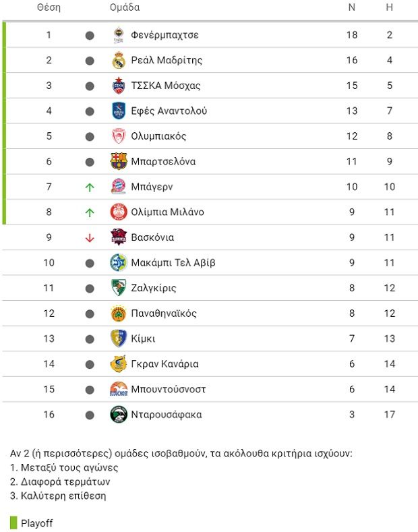This screenshot has height=532, width=418.
Task: Click the Olympiacos logo icon
Action: point(119,136)
